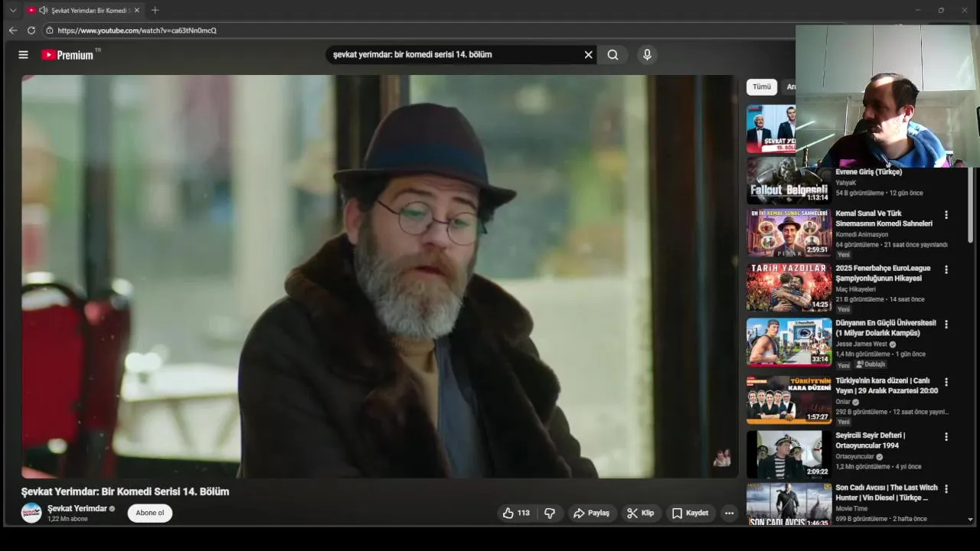This screenshot has height=551, width=980.
Task: Clear the search box text
Action: [x=588, y=55]
